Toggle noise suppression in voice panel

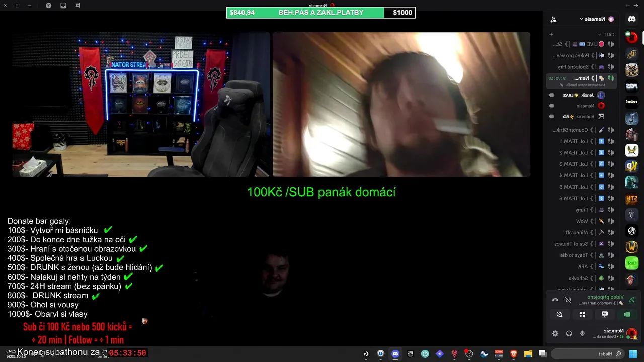(568, 300)
